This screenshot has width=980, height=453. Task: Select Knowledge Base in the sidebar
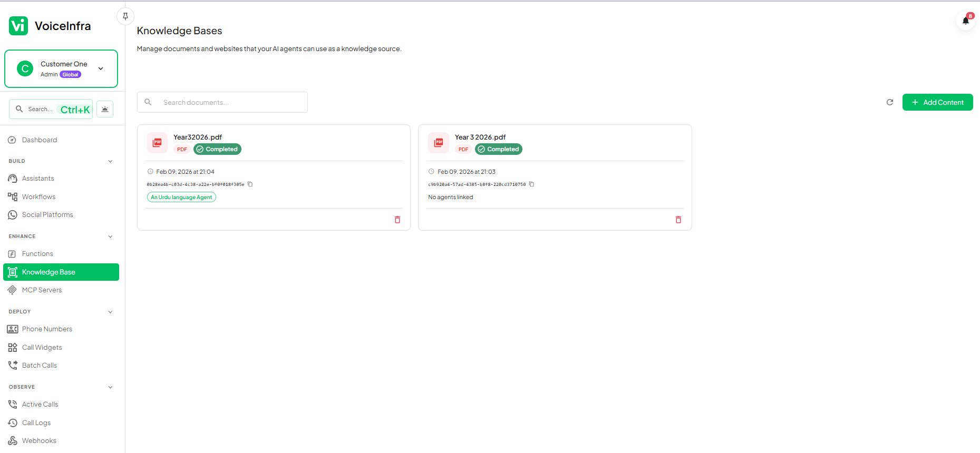click(61, 272)
